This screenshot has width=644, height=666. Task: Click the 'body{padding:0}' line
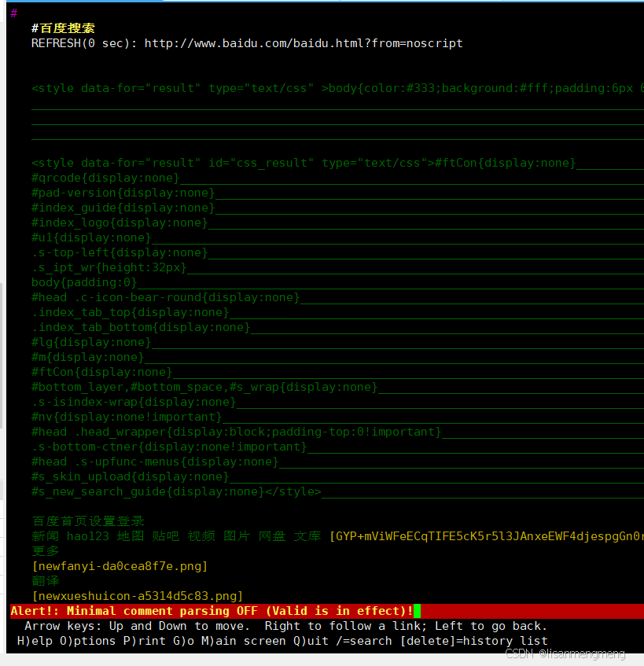84,282
